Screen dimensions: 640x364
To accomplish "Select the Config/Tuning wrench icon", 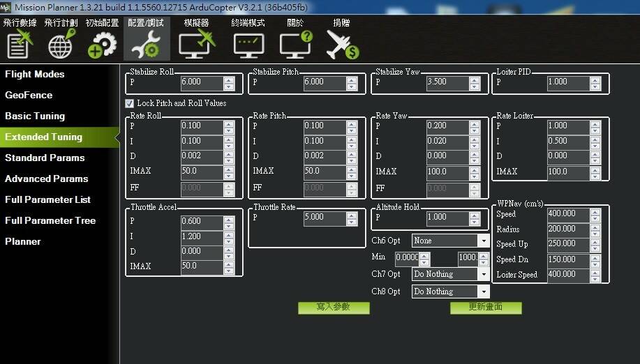I will 146,45.
